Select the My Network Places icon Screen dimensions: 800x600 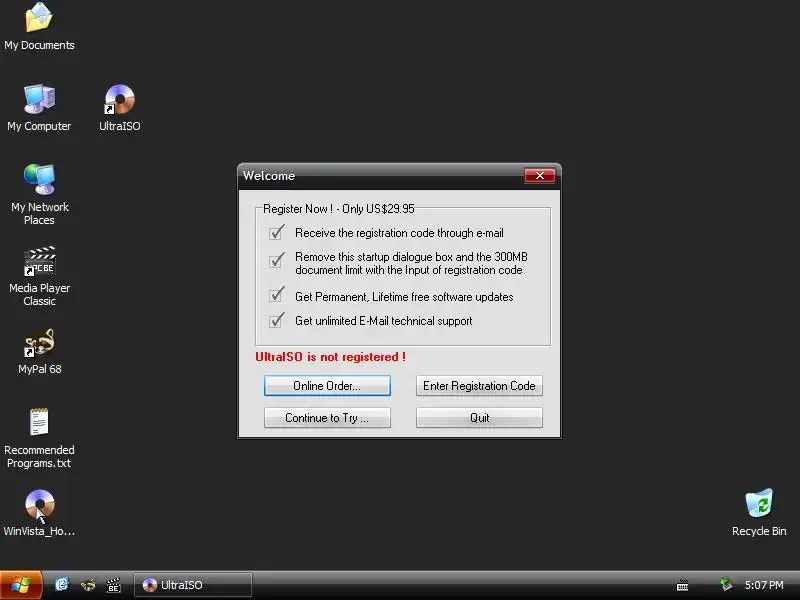[39, 194]
